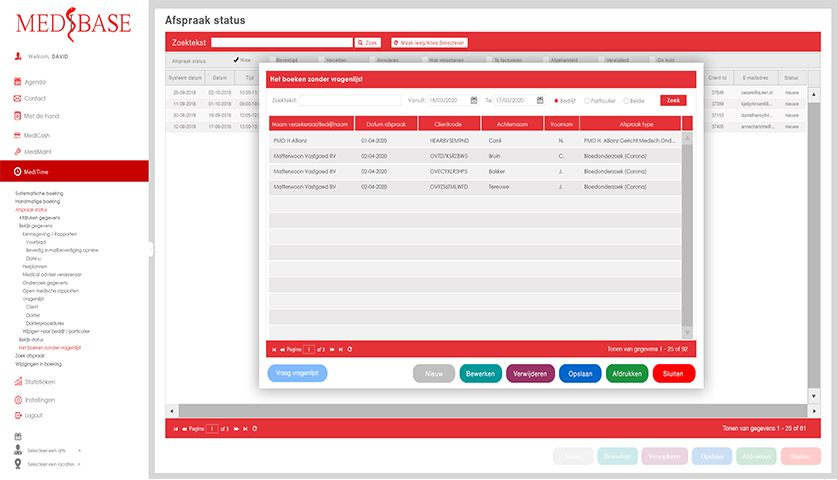837x480 pixels.
Task: Open the MediCash icon
Action: pos(17,135)
